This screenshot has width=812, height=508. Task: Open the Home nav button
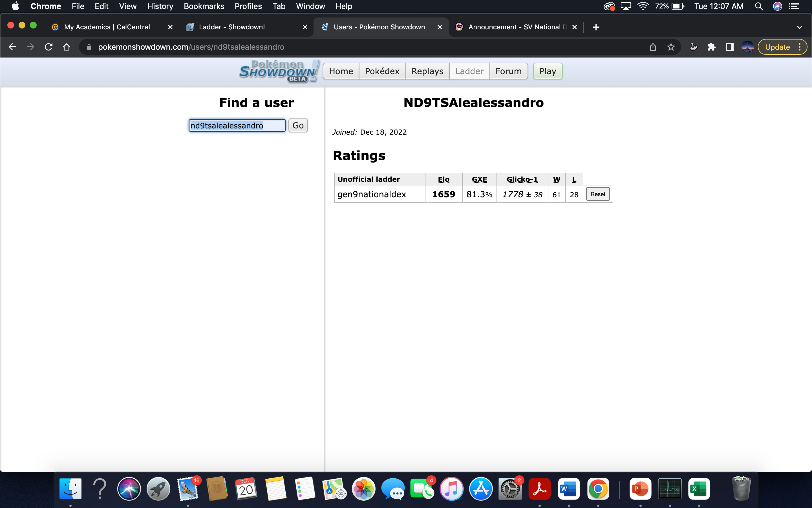341,71
